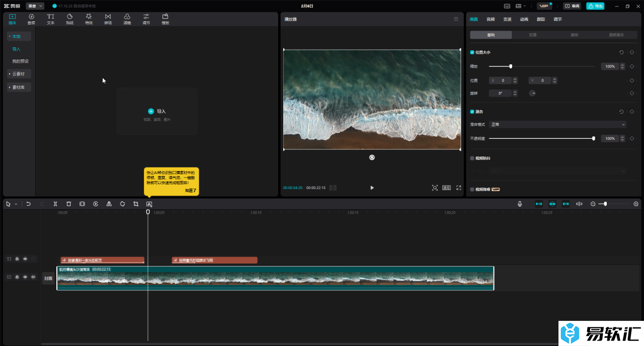
Task: Click the 不透明度 opacity slider handle
Action: coord(594,138)
